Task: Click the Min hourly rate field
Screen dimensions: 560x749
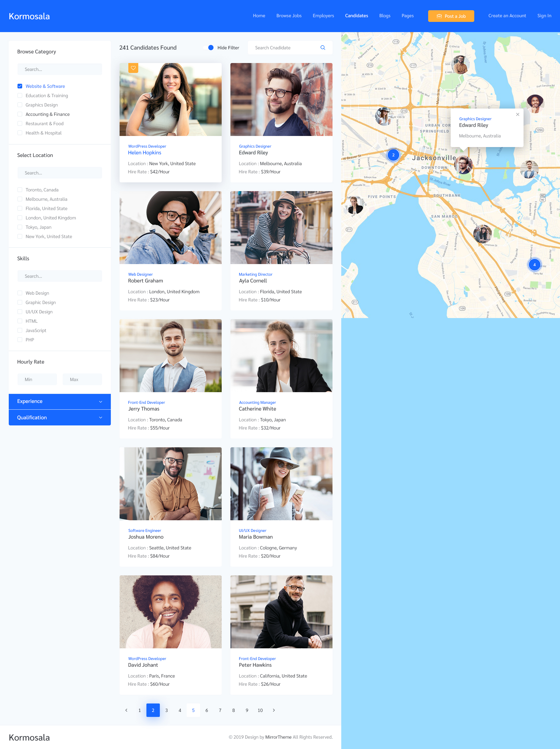Action: (37, 380)
